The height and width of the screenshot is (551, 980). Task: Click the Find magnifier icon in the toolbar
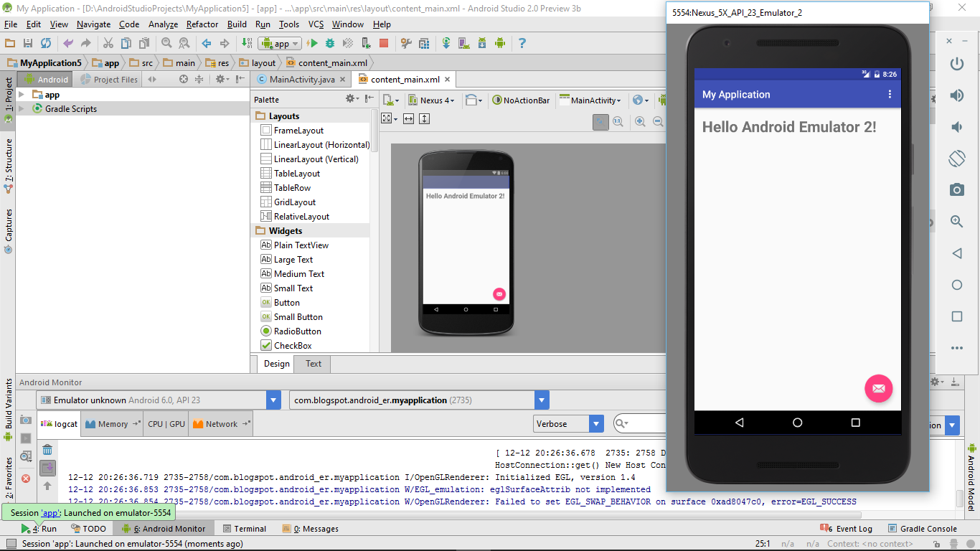point(166,43)
